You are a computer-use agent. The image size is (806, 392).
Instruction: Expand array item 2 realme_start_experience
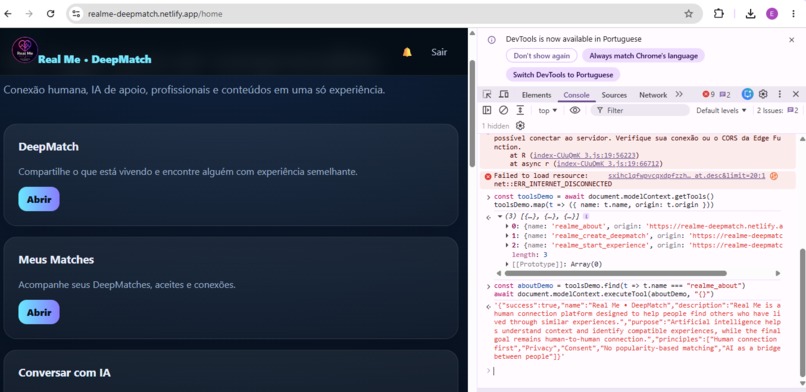(508, 246)
